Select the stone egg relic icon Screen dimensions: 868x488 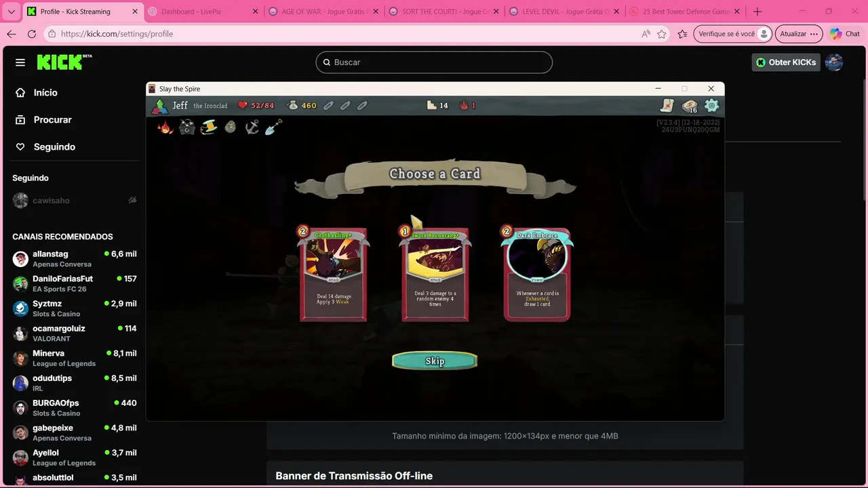point(231,127)
